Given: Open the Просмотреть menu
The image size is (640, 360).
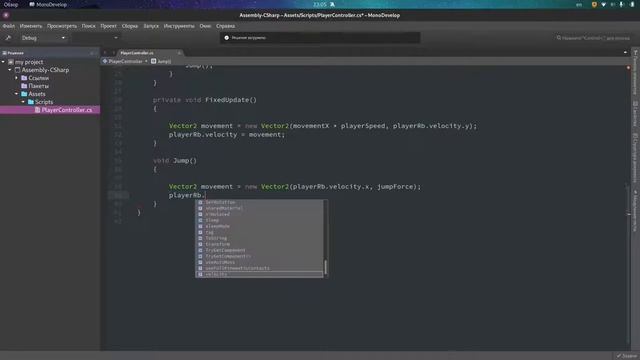Looking at the screenshot, I should [62, 26].
